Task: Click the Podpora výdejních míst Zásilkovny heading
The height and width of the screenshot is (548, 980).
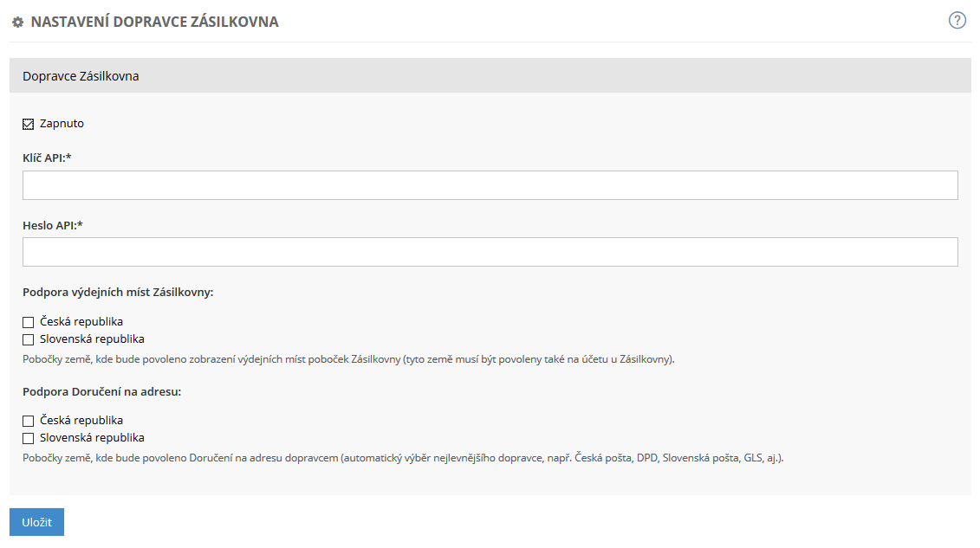Action: 118,292
